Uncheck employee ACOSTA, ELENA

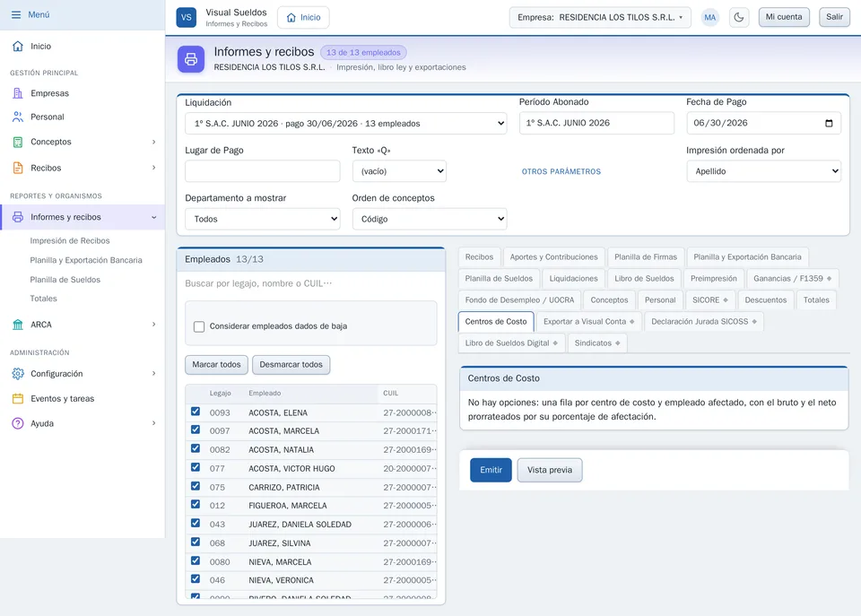coord(196,412)
